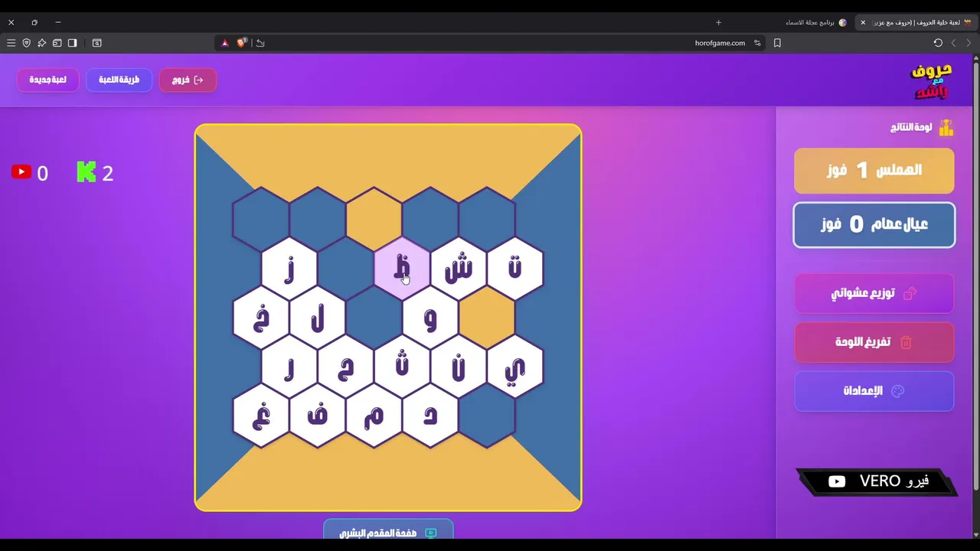Open the Brave Shields lion icon
The image size is (980, 551).
click(x=242, y=43)
